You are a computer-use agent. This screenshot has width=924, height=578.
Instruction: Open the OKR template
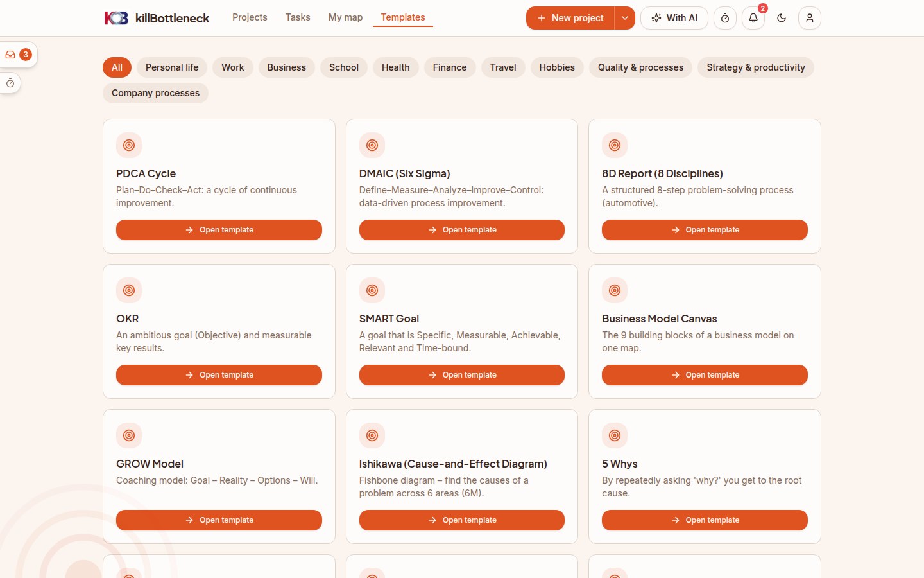pos(219,375)
